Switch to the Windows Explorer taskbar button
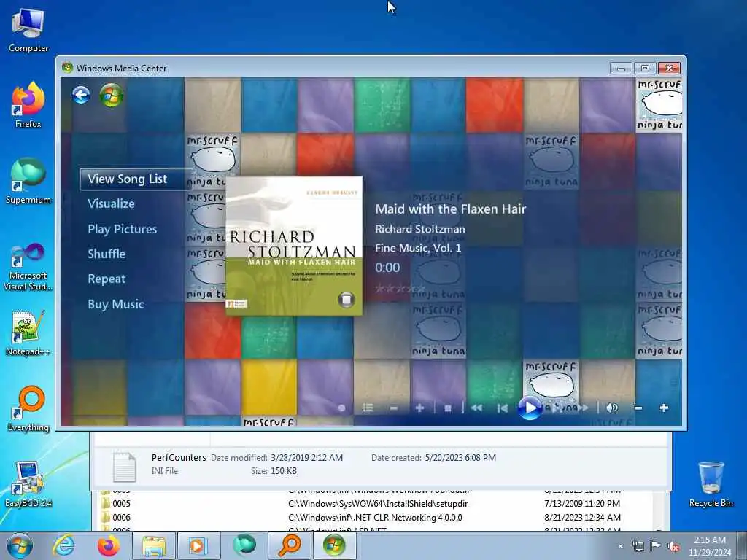The width and height of the screenshot is (747, 560). pos(153,545)
